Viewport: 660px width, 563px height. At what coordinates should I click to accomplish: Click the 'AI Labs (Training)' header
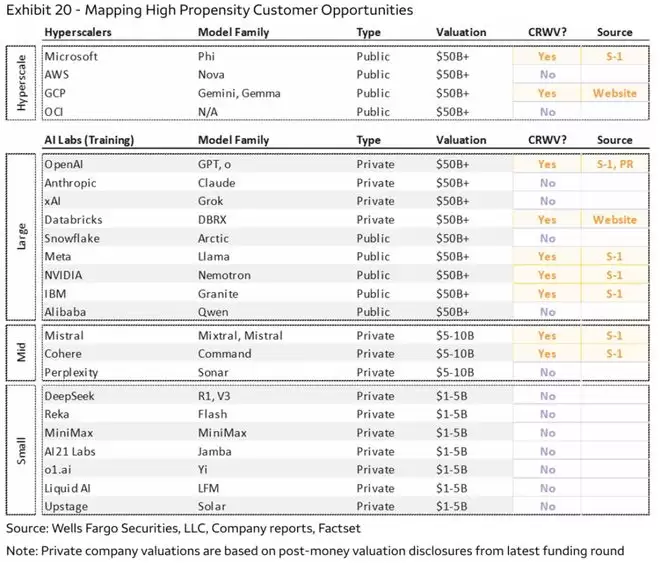point(89,140)
